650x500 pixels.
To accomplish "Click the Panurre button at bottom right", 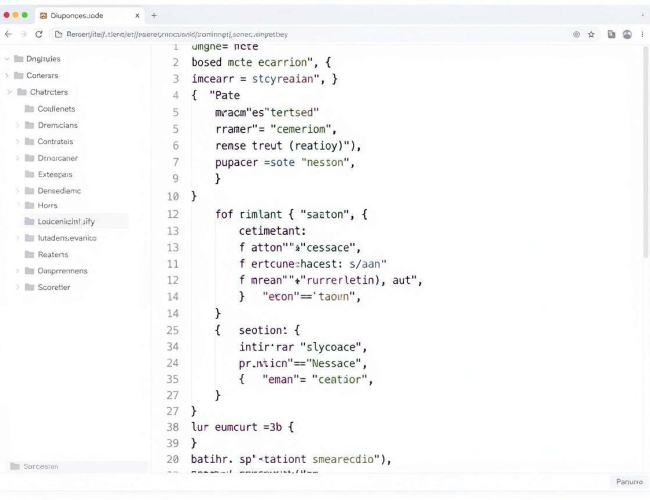I will [629, 482].
